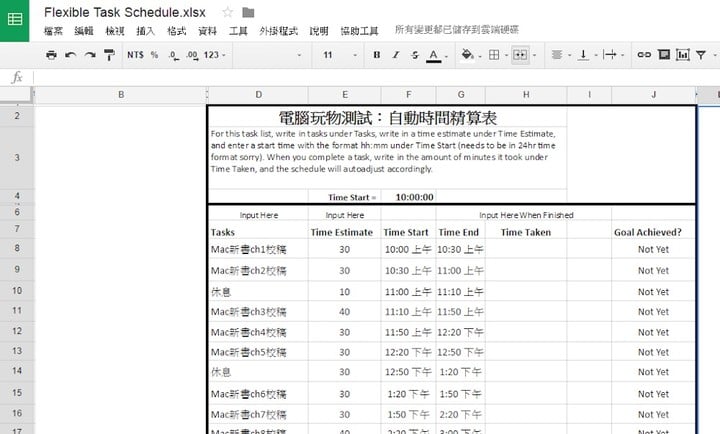
Task: Open the 格式 menu
Action: 177,31
